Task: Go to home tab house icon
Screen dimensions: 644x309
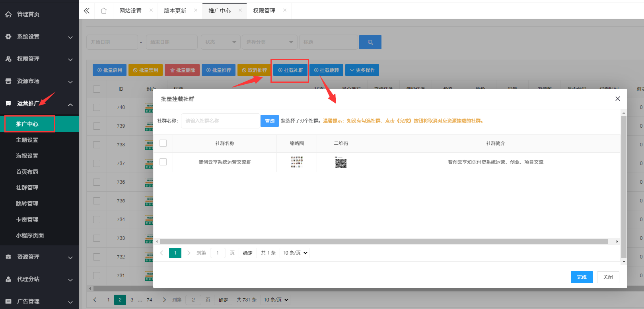Action: pos(104,11)
